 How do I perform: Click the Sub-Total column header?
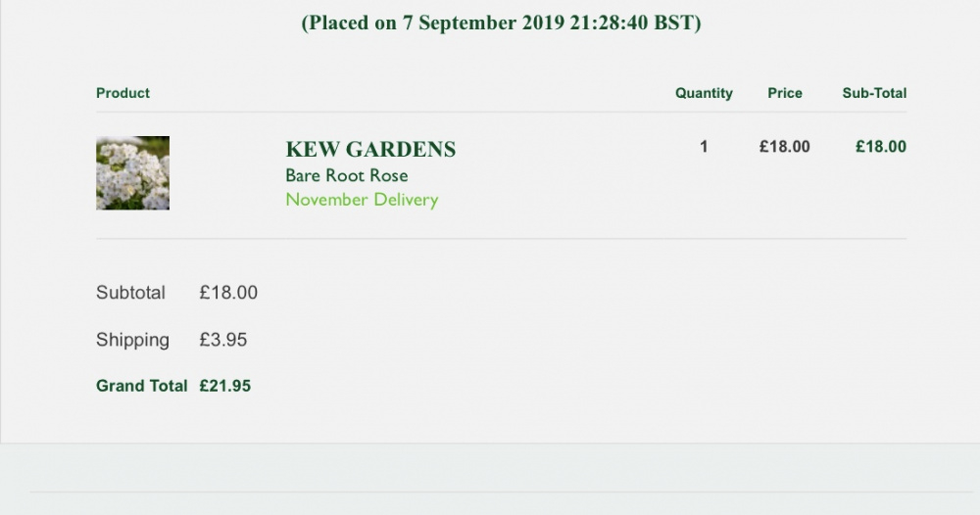pyautogui.click(x=874, y=93)
